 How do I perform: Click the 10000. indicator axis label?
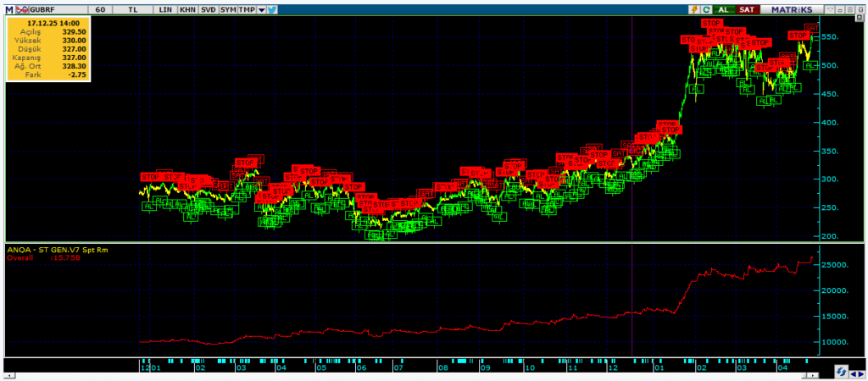click(833, 342)
